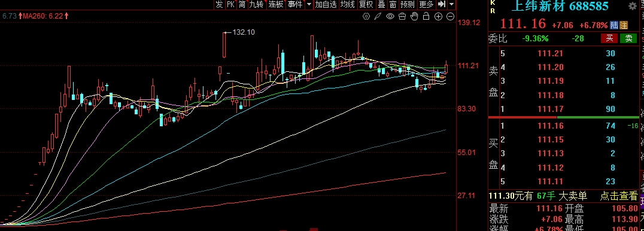Click the R marker beside stock name

point(493,11)
